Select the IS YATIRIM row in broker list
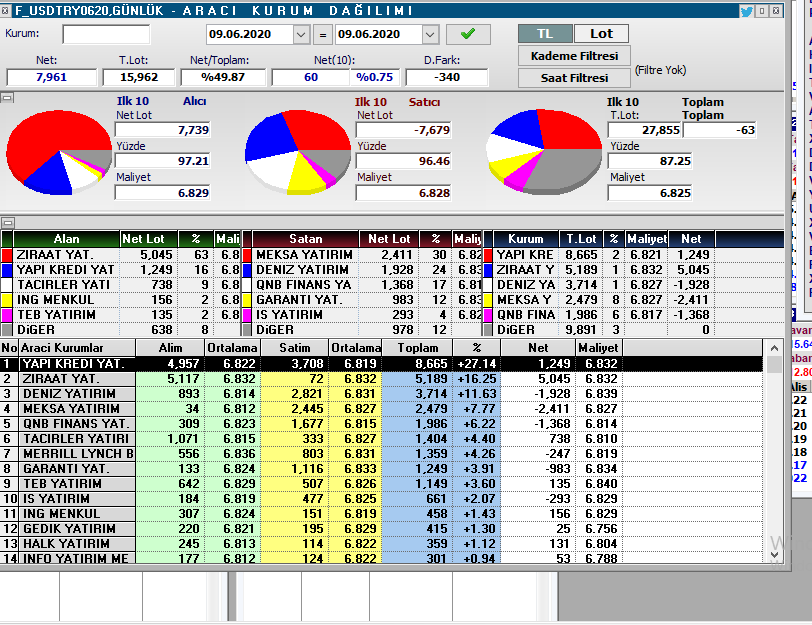This screenshot has width=812, height=625. coord(382,499)
